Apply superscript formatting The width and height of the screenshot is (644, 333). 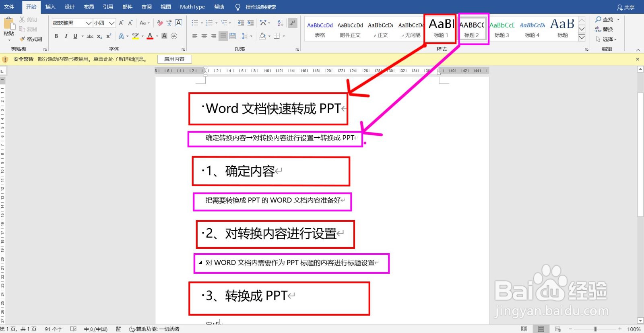tap(109, 36)
